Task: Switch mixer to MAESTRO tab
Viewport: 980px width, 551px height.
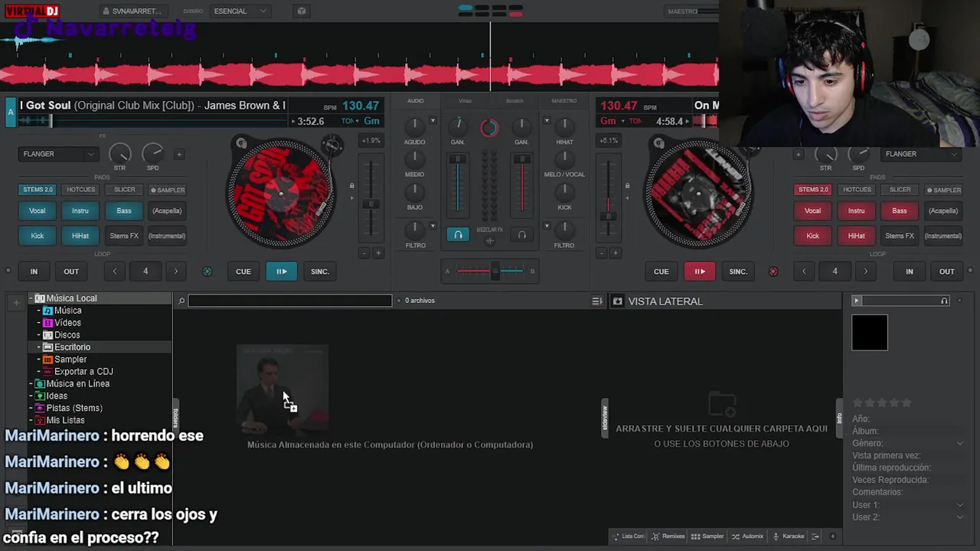Action: coord(564,101)
